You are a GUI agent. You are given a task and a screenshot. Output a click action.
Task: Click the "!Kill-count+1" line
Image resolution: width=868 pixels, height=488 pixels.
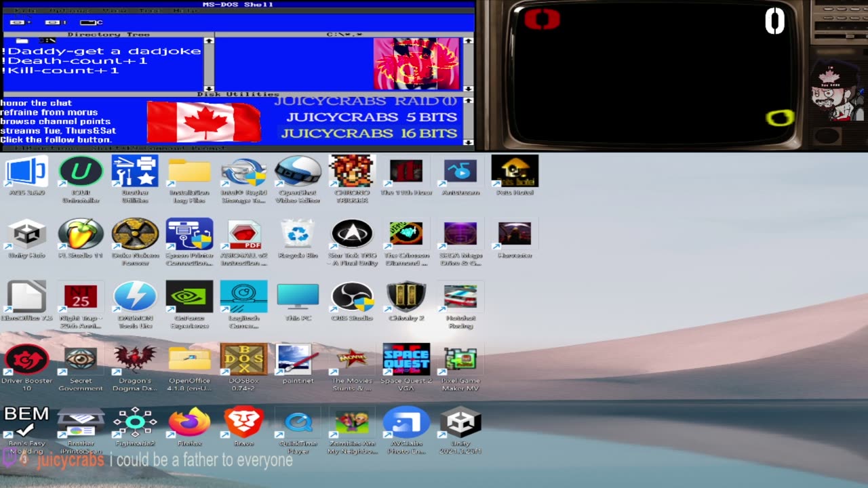(60, 70)
